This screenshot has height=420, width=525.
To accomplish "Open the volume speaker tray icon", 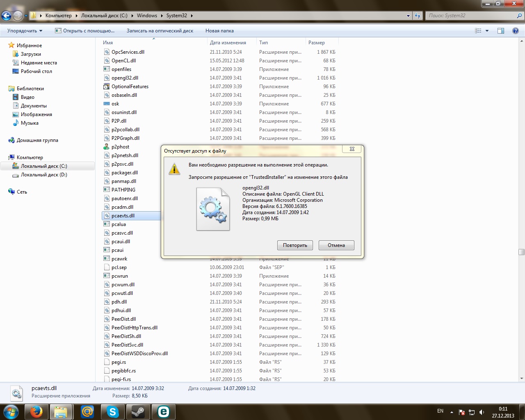I will pos(482,412).
